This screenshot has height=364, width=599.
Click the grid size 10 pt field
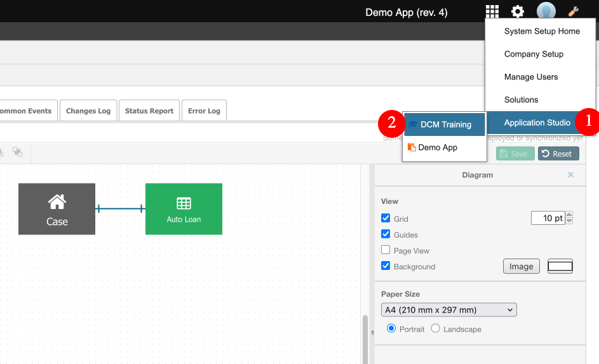point(548,218)
